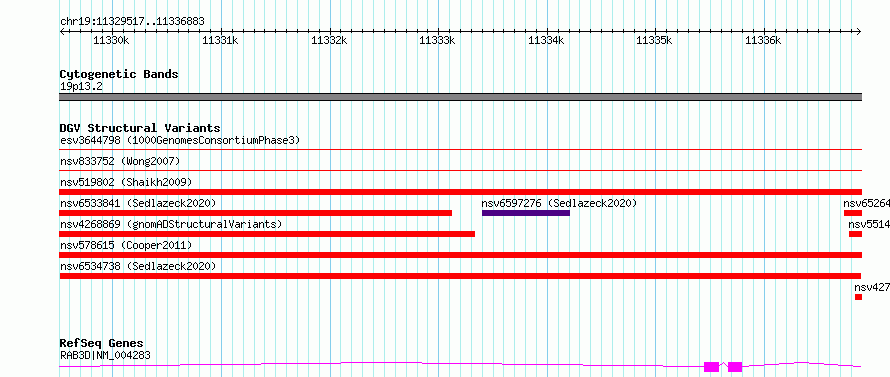Open variant nsv6533841 (Sedlazeck2020) label

click(138, 203)
